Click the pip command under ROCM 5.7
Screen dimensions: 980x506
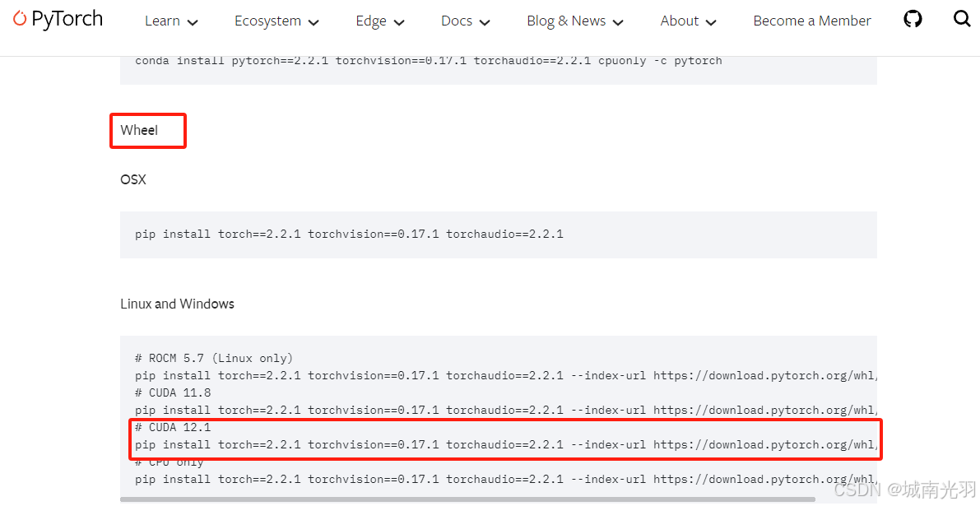[505, 376]
